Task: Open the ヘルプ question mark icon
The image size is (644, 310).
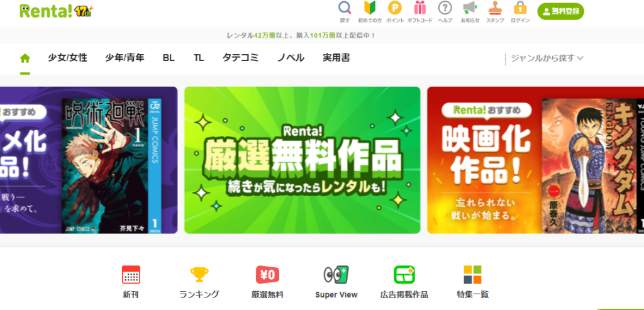Action: 445,8
